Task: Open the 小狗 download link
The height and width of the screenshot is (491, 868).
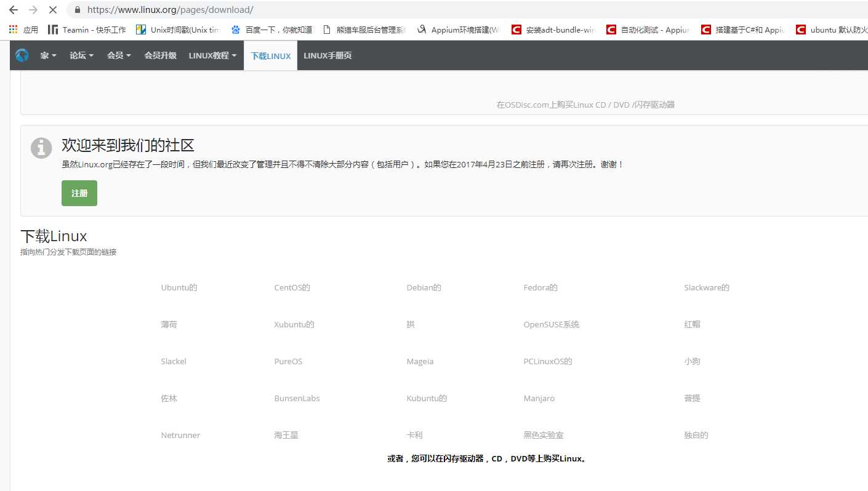Action: click(x=692, y=361)
